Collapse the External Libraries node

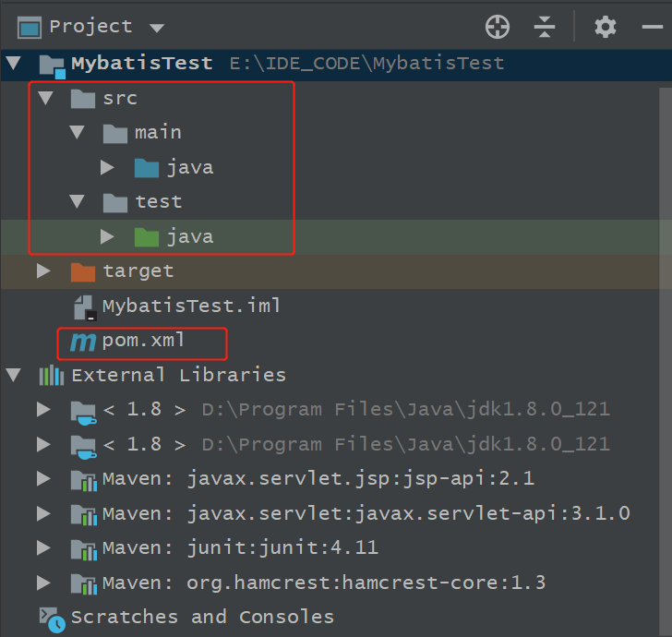14,375
